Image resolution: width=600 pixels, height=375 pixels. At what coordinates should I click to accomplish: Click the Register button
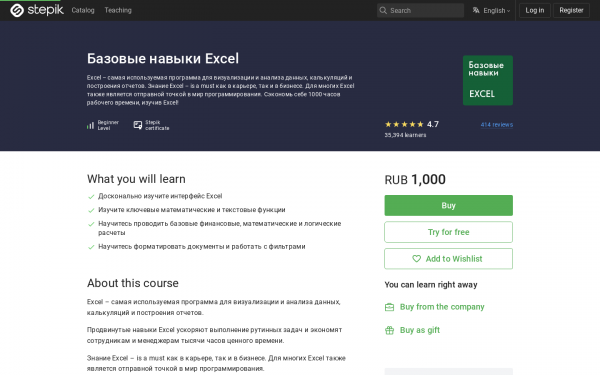point(571,10)
